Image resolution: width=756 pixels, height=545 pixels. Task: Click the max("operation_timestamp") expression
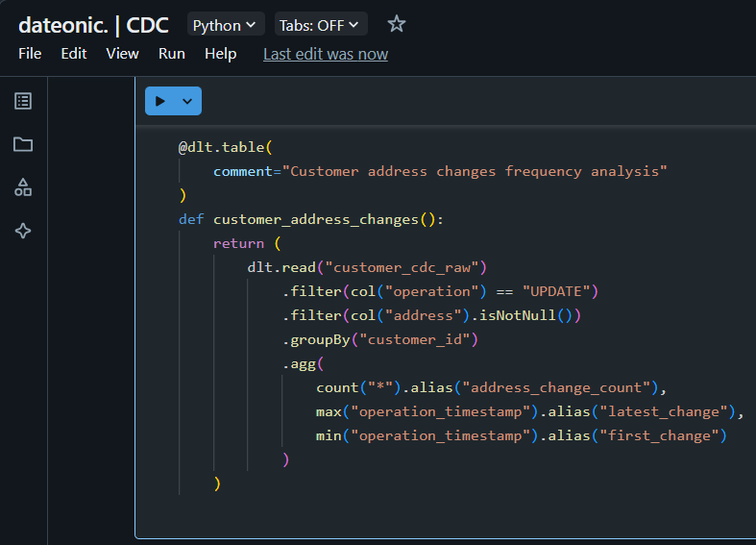click(x=427, y=412)
